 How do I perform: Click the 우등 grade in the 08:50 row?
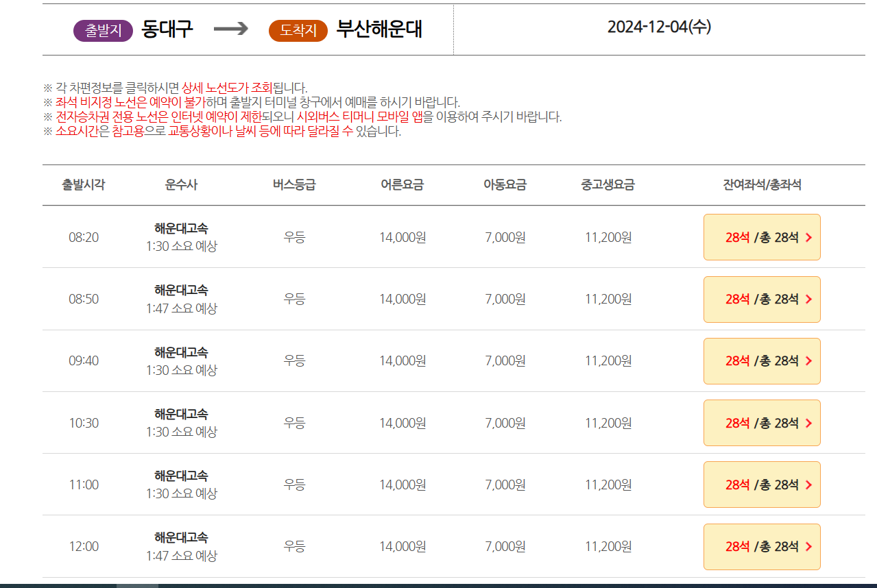click(294, 299)
